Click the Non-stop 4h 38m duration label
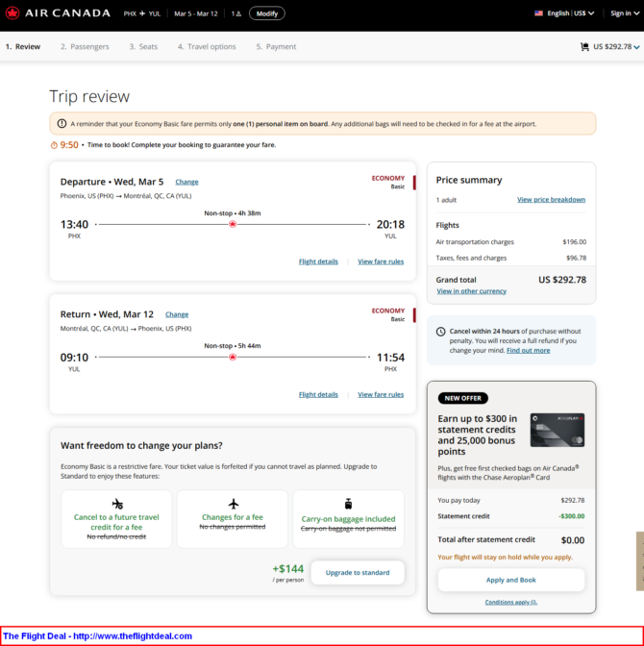 [233, 213]
